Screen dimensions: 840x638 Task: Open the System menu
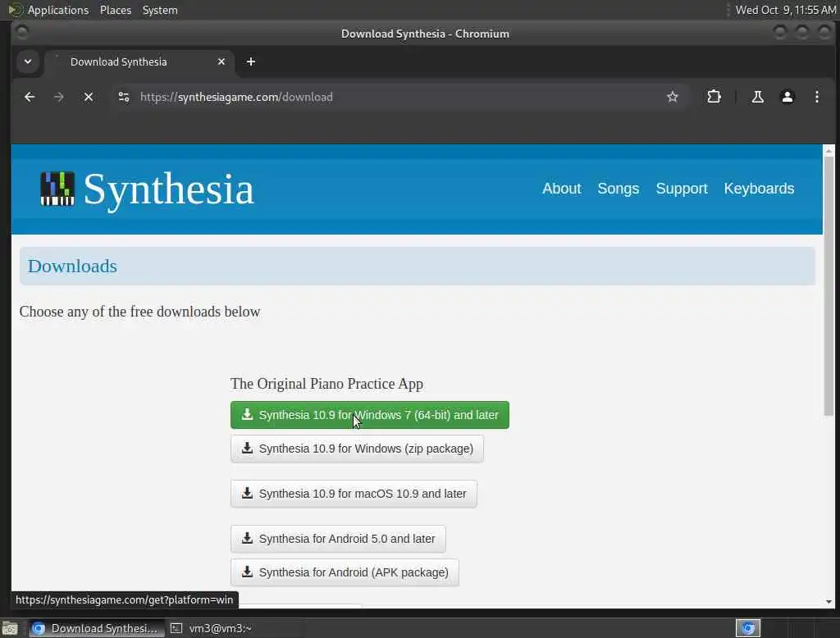[160, 10]
